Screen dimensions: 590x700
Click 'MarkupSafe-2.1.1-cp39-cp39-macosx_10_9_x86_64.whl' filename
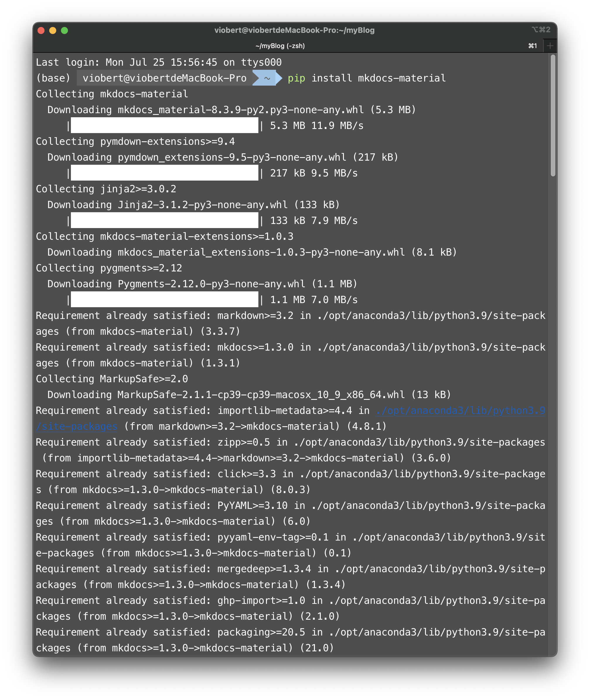[261, 395]
